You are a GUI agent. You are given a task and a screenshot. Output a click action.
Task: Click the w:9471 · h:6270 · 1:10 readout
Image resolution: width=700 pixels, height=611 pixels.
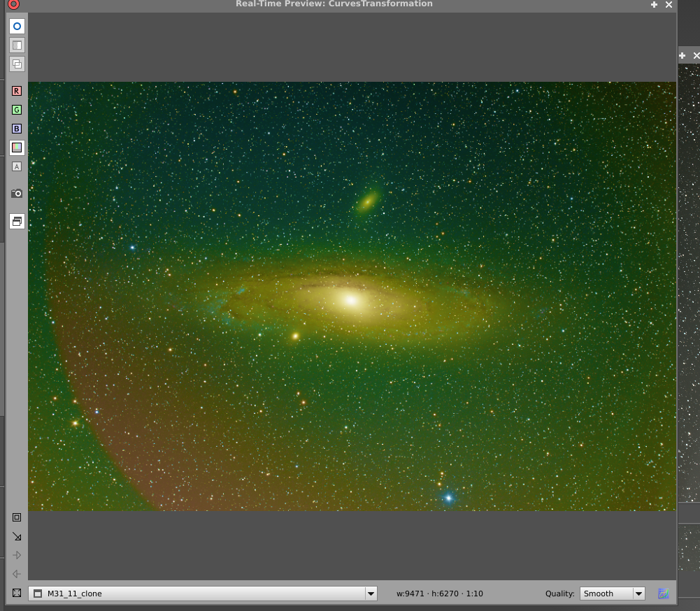[x=440, y=594]
